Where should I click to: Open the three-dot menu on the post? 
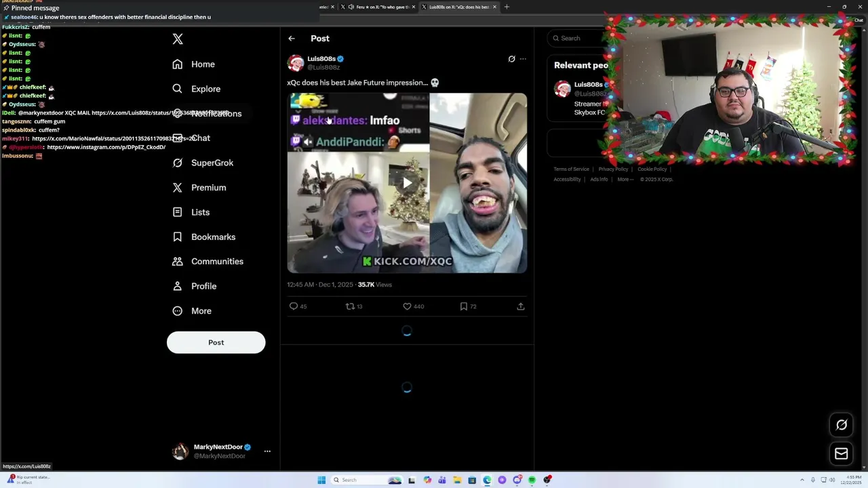click(523, 59)
